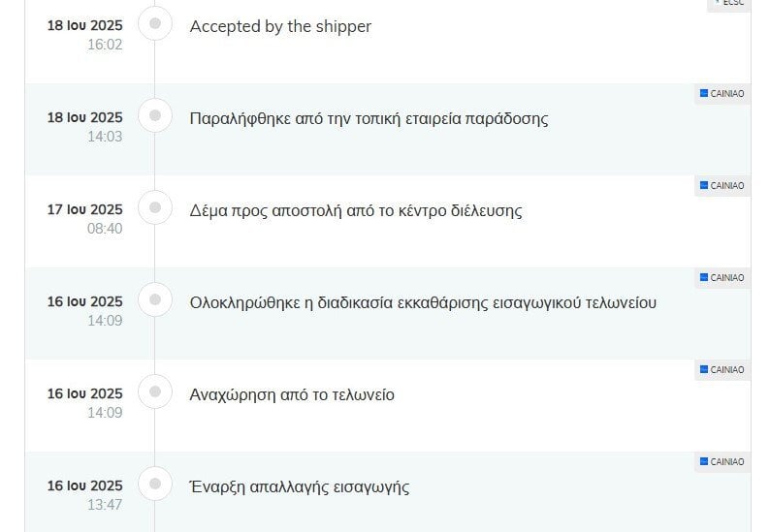Click the timeline dot for Accepted by the shipper

click(x=155, y=23)
